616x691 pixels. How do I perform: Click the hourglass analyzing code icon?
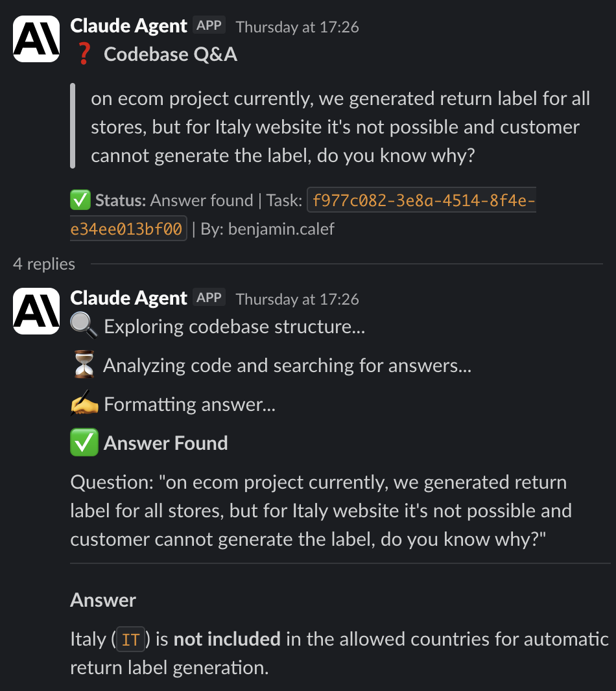(82, 364)
